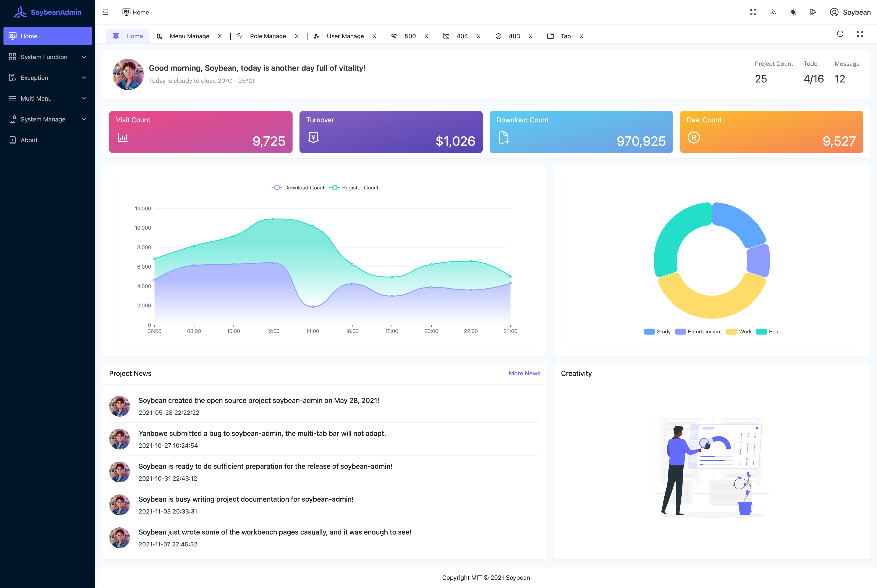Close the User Manage tab

[x=374, y=36]
